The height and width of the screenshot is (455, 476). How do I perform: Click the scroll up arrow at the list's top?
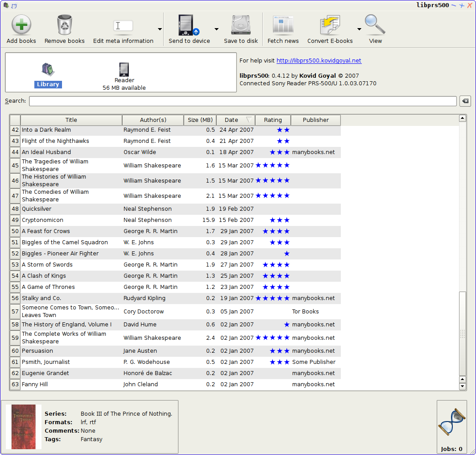click(x=462, y=118)
